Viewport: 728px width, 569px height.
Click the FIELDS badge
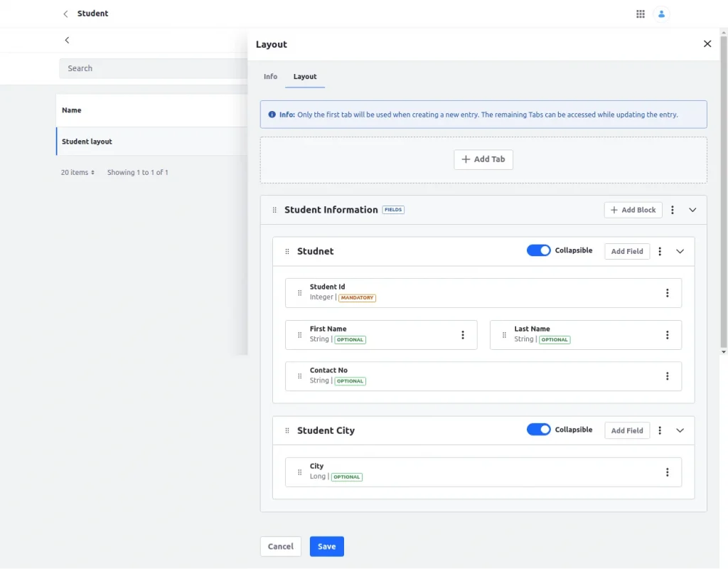[x=393, y=210]
